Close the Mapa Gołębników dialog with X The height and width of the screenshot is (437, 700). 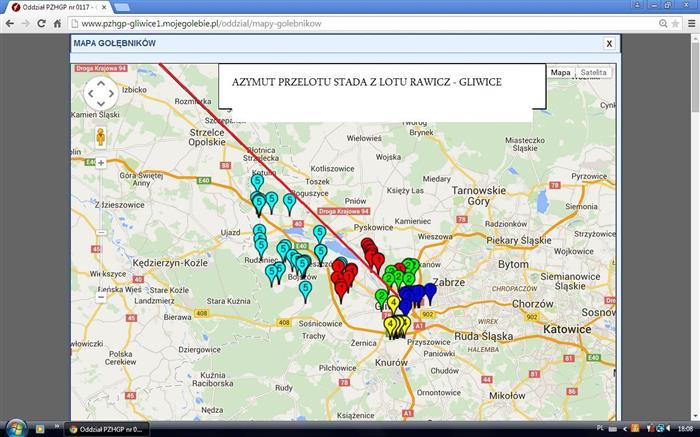click(x=609, y=44)
